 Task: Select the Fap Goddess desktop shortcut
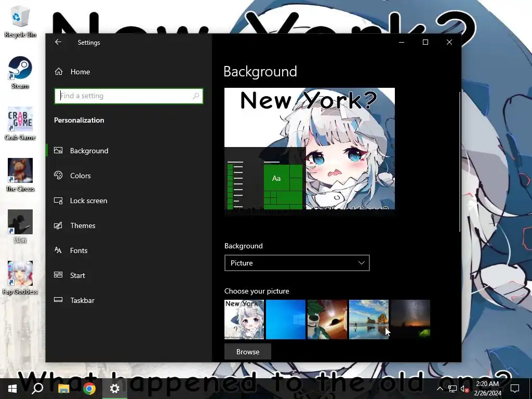(x=20, y=278)
